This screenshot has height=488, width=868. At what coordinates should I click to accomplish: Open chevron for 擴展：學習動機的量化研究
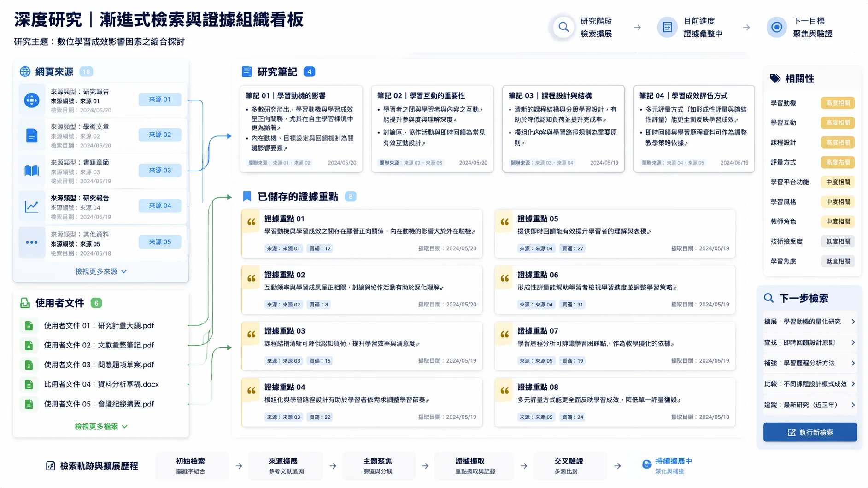853,322
